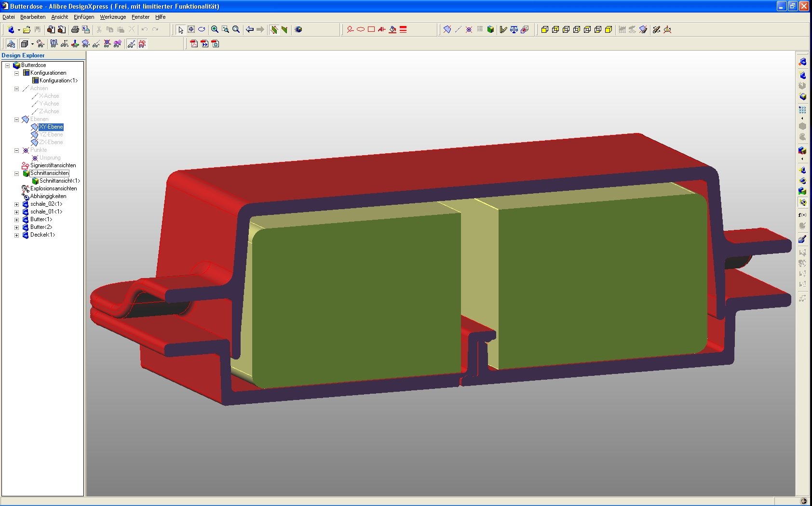
Task: Select the third yellow cube view orientation
Action: (x=566, y=29)
